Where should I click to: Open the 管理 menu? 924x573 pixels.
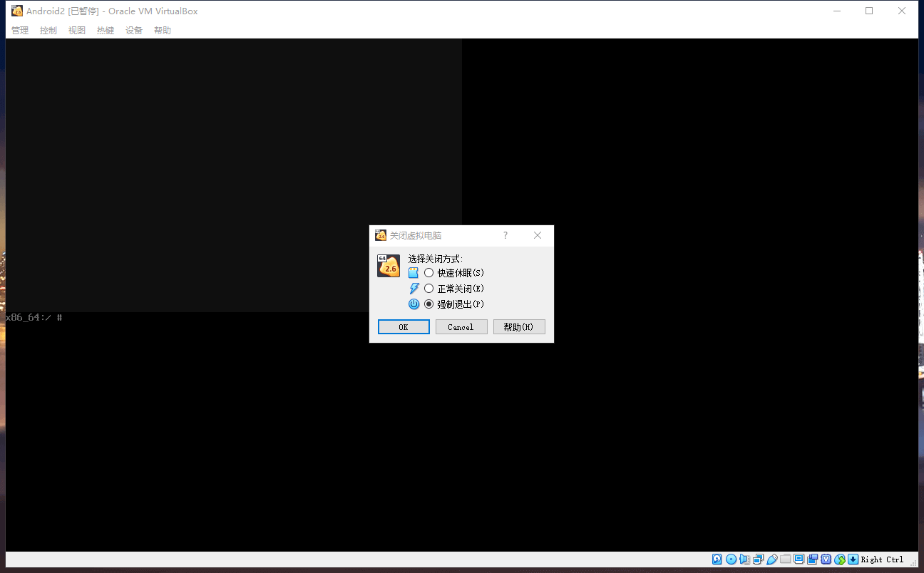click(20, 31)
